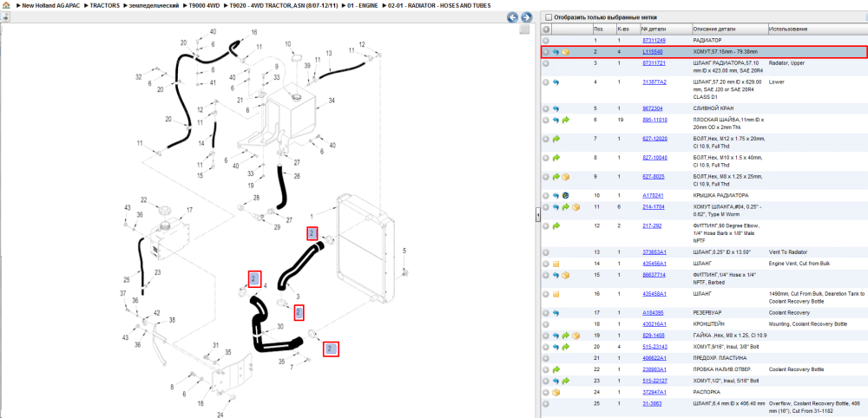868x418 pixels.
Task: Click the add icon in the table header
Action: [x=546, y=29]
